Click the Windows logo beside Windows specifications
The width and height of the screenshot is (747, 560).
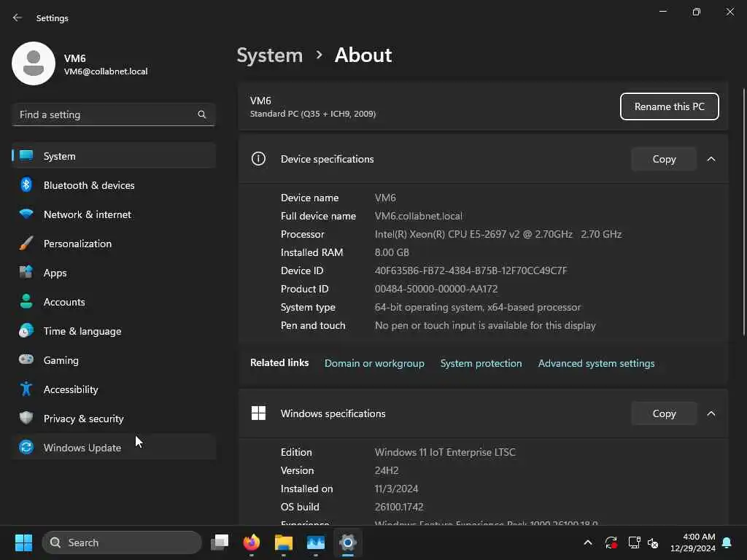[258, 413]
